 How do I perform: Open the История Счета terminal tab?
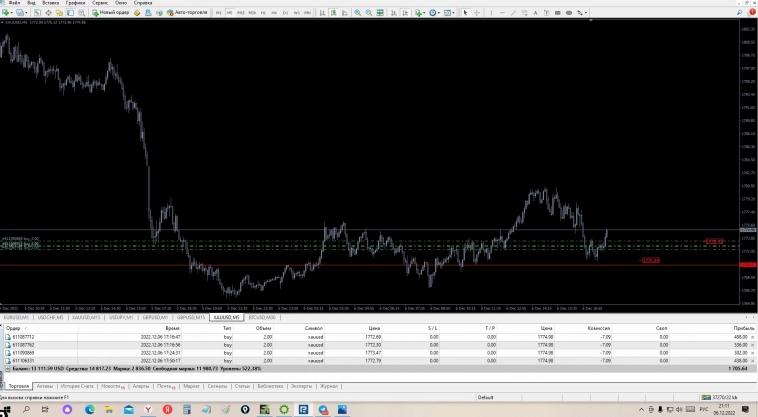77,385
